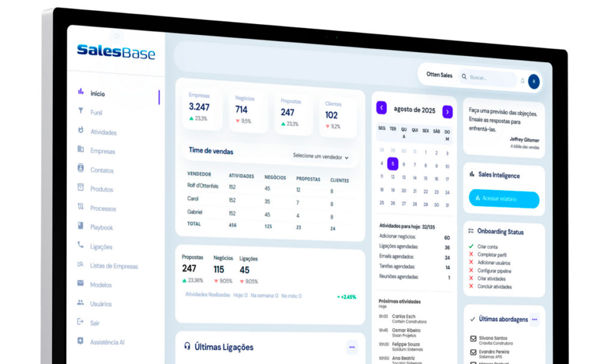This screenshot has width=615, height=364.
Task: Click the Funil funnel icon in sidebar
Action: click(x=80, y=111)
